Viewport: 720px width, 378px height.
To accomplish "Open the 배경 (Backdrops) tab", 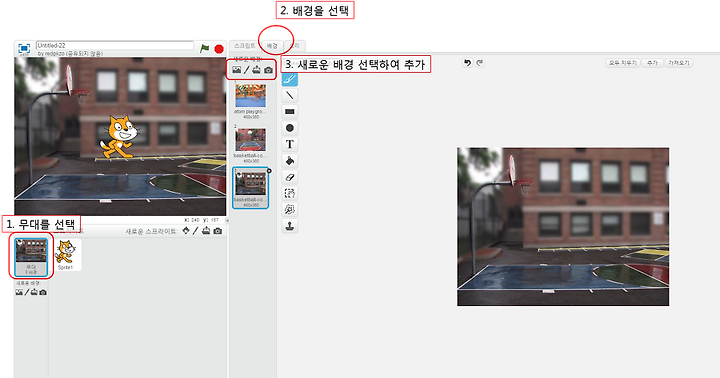I will click(x=272, y=46).
